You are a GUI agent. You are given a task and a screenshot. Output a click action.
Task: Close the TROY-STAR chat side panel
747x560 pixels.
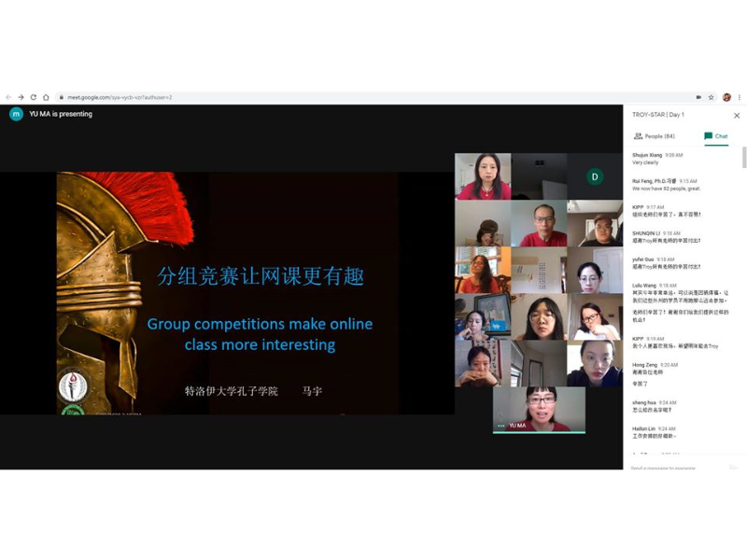737,116
